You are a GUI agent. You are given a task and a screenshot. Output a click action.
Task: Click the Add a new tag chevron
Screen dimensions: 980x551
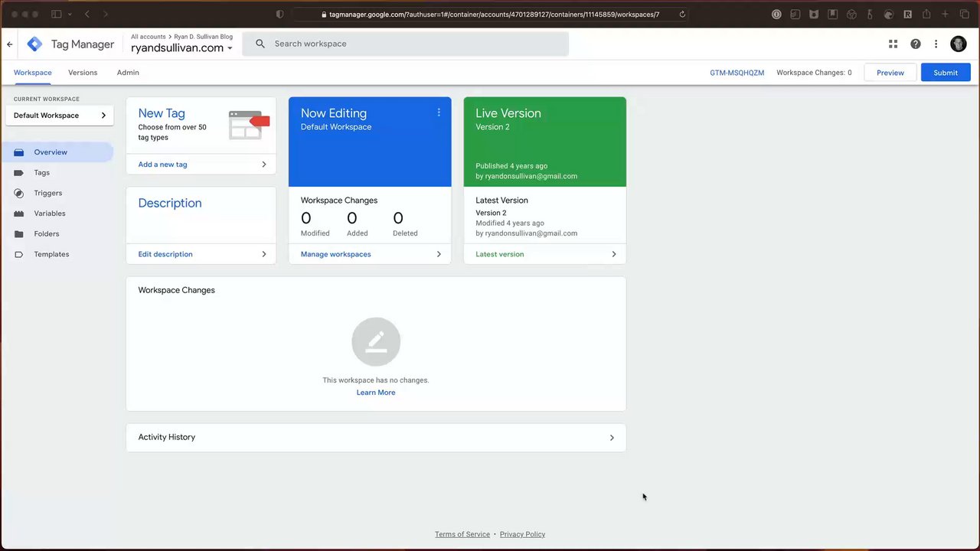tap(264, 165)
